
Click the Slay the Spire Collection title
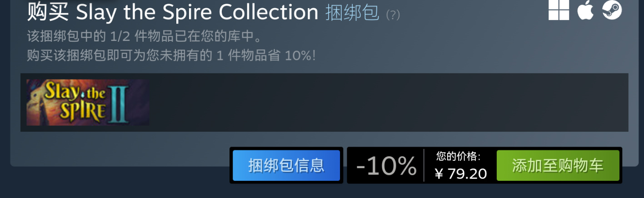pos(197,12)
